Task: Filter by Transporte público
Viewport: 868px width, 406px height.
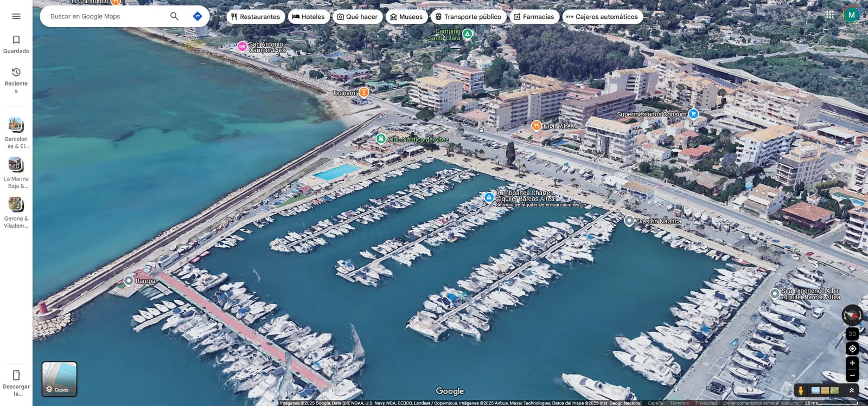Action: tap(468, 17)
